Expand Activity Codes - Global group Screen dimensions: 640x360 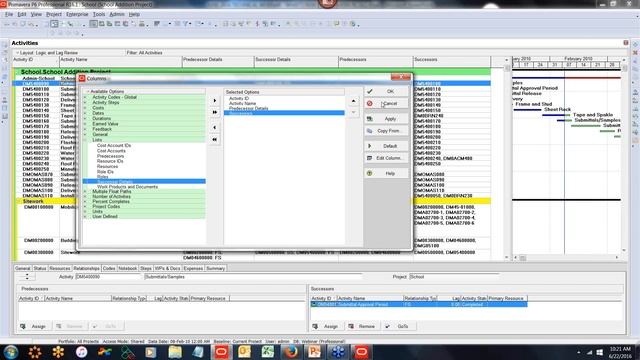85,97
